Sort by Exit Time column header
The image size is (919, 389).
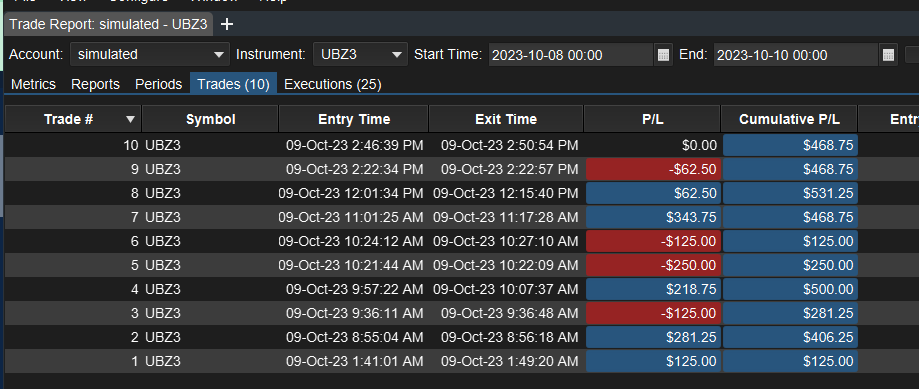506,120
